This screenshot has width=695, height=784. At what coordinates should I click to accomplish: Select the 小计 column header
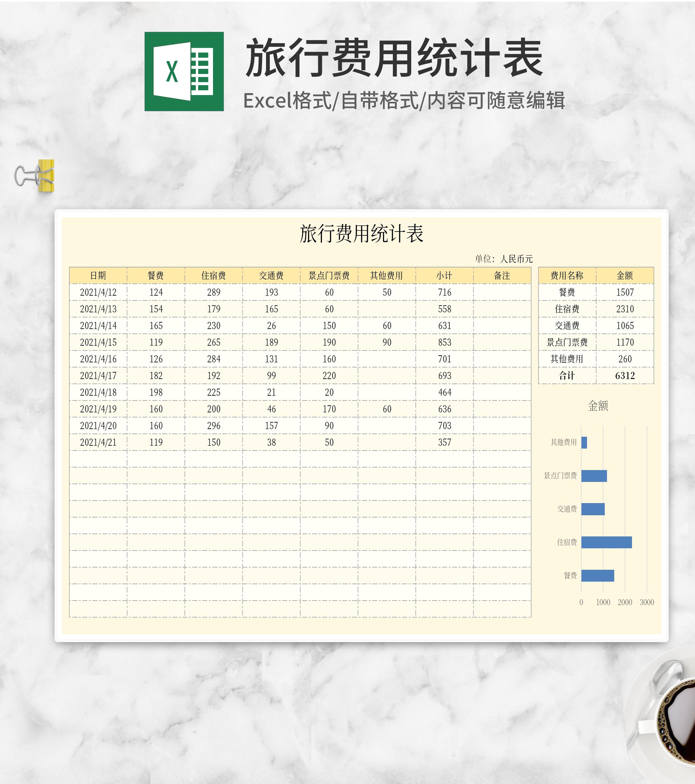pyautogui.click(x=445, y=275)
